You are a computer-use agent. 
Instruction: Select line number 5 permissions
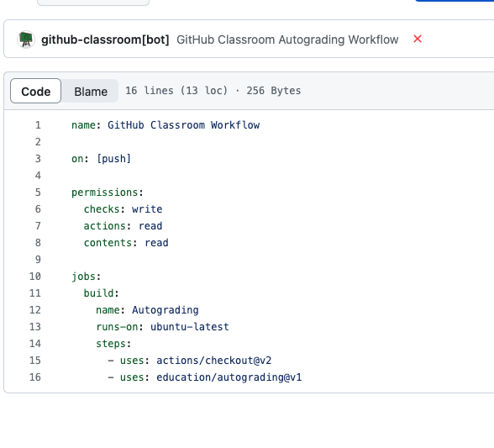click(x=38, y=192)
